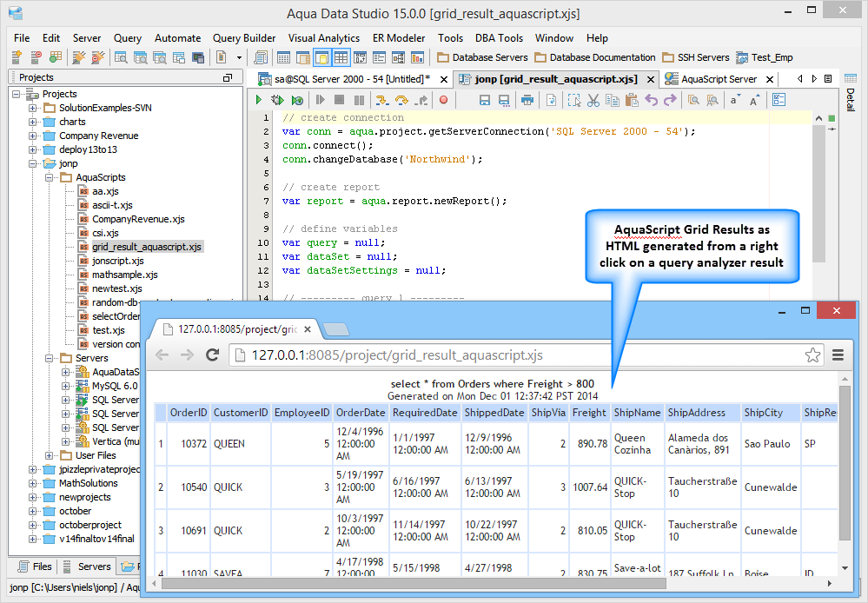Viewport: 868px width, 603px height.
Task: Switch to Files tab at panel bottom
Action: tap(35, 567)
